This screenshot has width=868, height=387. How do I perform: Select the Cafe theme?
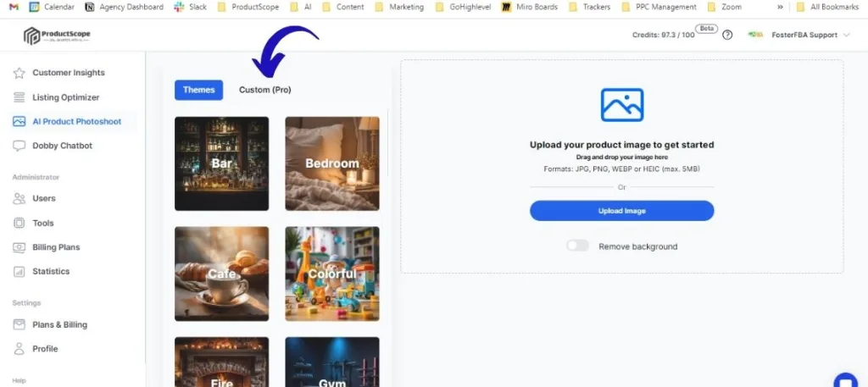[222, 274]
